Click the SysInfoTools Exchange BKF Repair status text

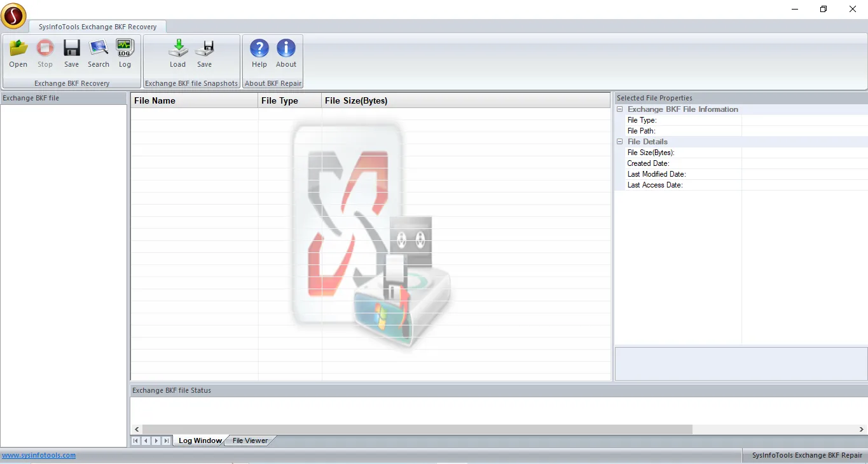pyautogui.click(x=807, y=455)
